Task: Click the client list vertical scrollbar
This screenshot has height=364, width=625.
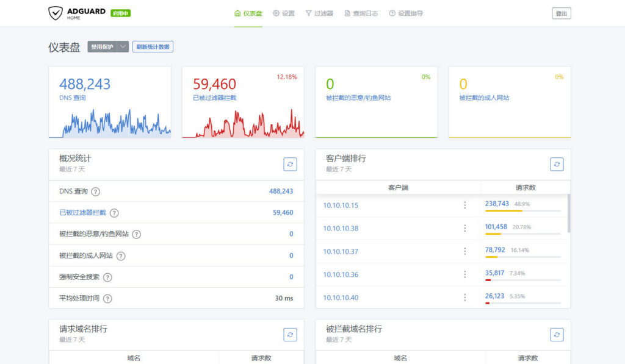Action: pos(569,213)
